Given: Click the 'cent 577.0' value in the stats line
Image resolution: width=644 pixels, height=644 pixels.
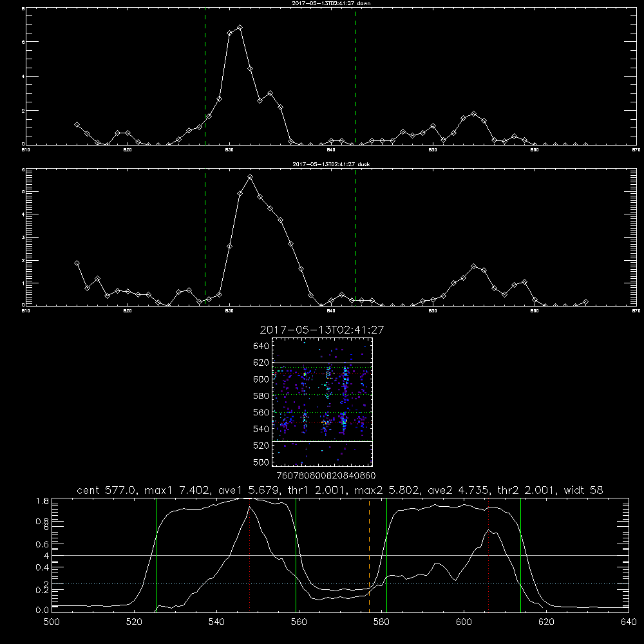Looking at the screenshot, I should tap(107, 490).
